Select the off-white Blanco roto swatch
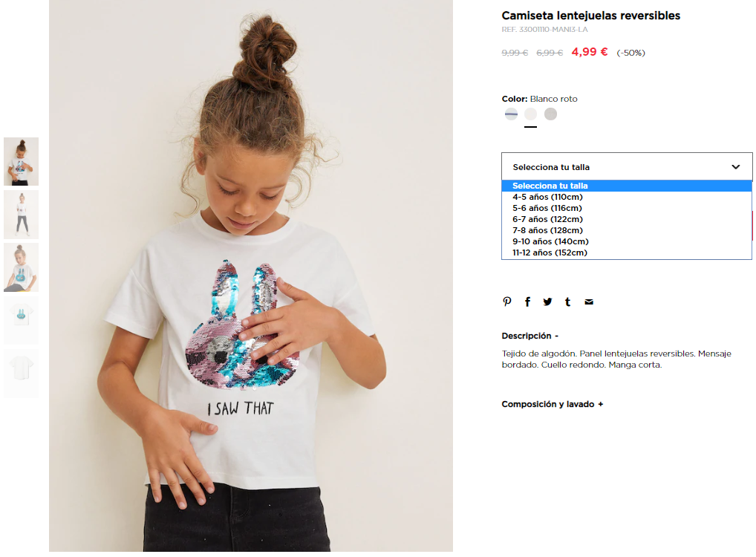The image size is (756, 557). point(530,114)
